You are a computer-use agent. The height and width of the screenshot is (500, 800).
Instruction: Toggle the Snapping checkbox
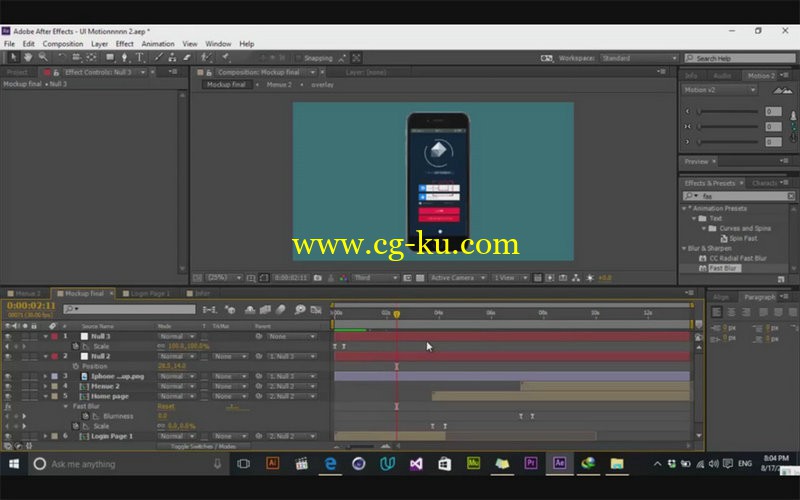click(x=298, y=58)
